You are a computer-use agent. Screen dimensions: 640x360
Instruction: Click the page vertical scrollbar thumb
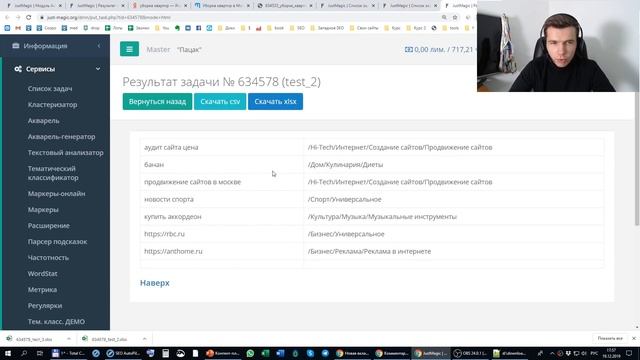coord(637,158)
